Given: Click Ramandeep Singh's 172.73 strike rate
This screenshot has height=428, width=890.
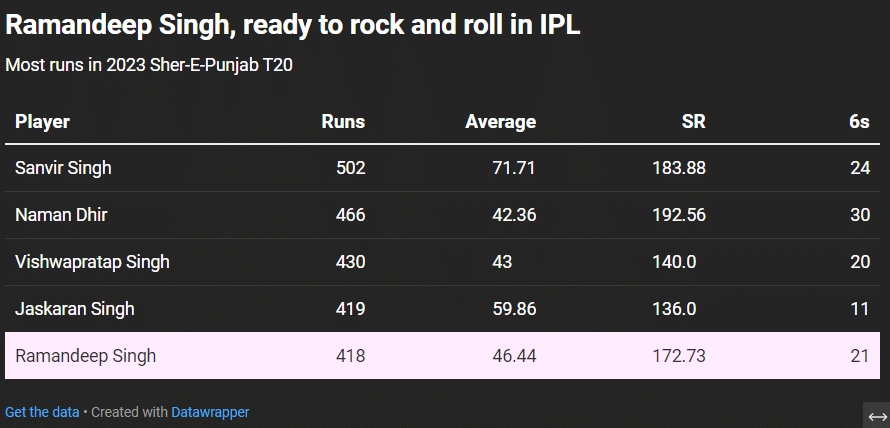Looking at the screenshot, I should pyautogui.click(x=679, y=356).
